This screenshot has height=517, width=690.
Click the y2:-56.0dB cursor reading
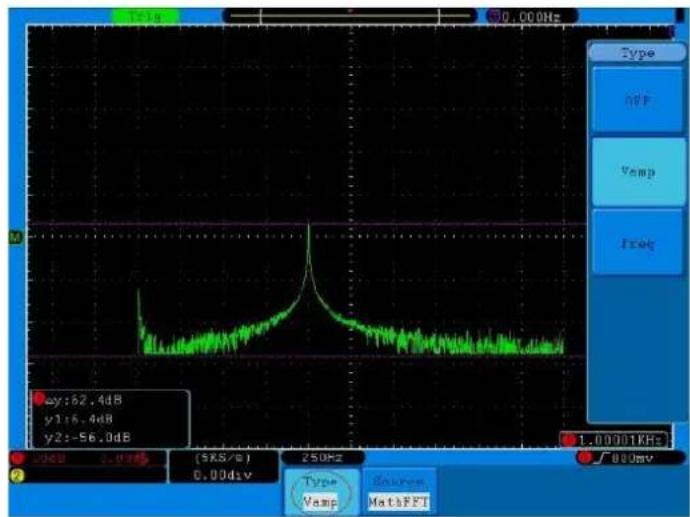[x=87, y=438]
